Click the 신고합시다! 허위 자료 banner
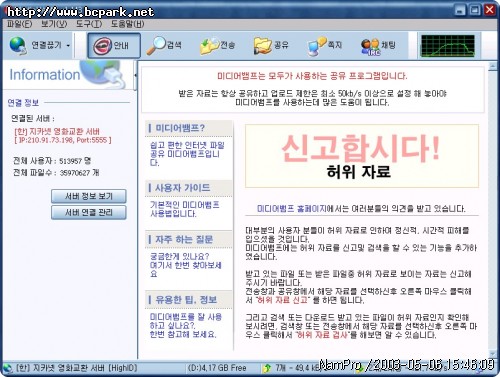The height and width of the screenshot is (377, 500). tap(362, 156)
